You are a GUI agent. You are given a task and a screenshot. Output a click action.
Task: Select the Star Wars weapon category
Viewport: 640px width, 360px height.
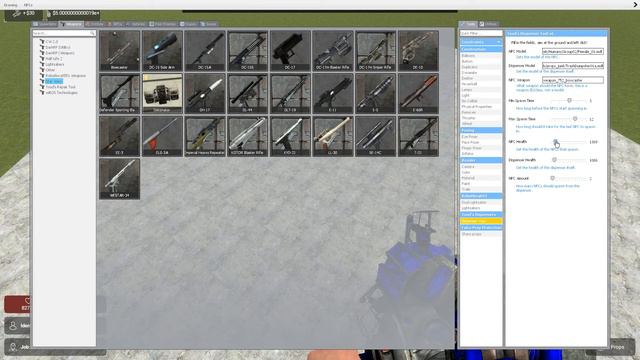[x=54, y=81]
